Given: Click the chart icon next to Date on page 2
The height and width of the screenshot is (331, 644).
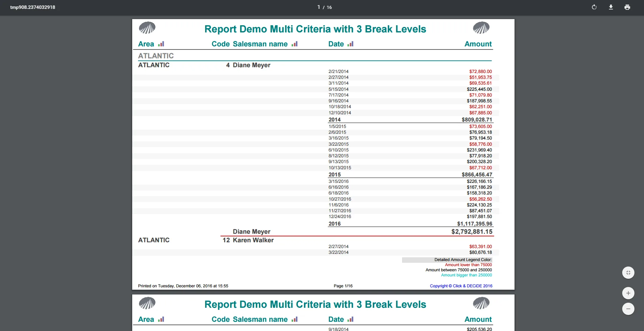Looking at the screenshot, I should point(351,319).
